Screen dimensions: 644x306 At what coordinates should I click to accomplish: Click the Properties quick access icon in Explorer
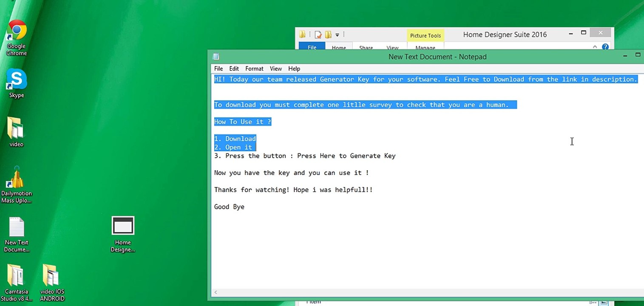(x=318, y=34)
